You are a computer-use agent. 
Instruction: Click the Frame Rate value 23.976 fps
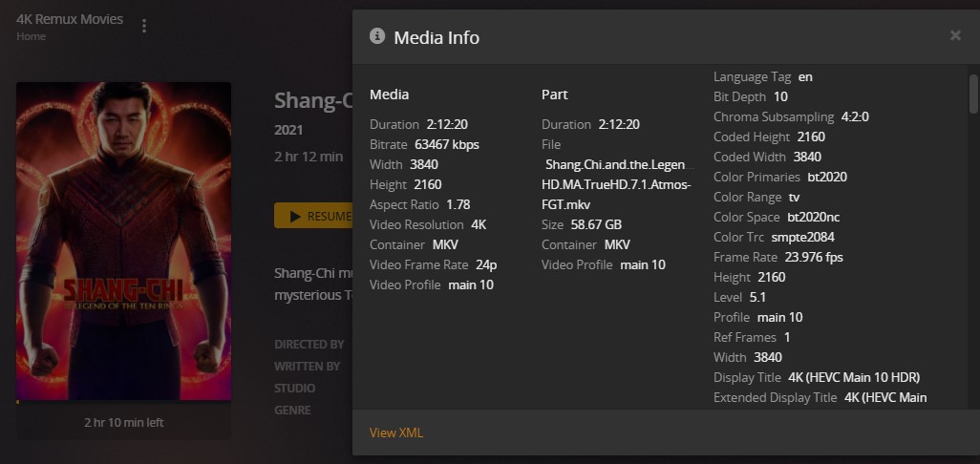[815, 257]
